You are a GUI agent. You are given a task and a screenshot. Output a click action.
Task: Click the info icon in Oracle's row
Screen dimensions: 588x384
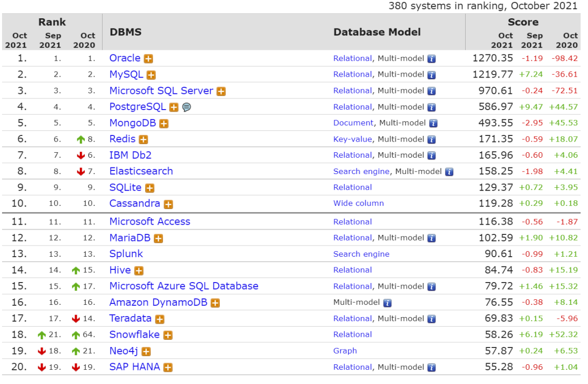[432, 59]
